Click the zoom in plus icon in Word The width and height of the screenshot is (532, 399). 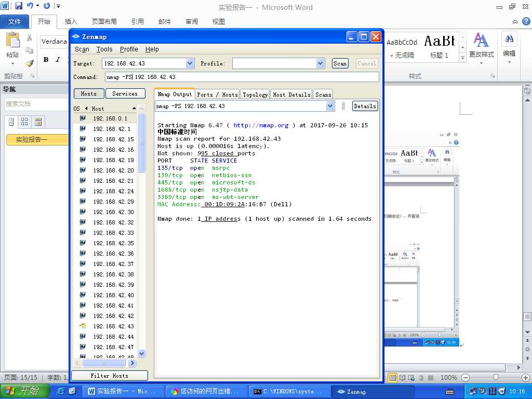tap(526, 378)
